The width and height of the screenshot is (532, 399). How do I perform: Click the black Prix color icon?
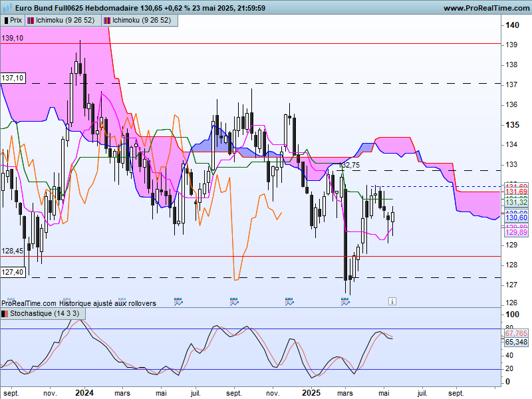[6, 21]
